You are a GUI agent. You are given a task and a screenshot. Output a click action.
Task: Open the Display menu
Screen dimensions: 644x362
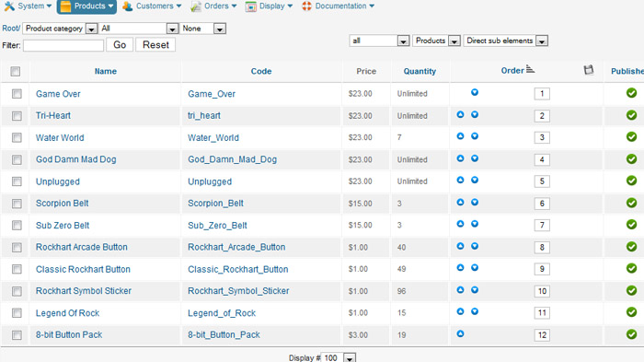(269, 6)
